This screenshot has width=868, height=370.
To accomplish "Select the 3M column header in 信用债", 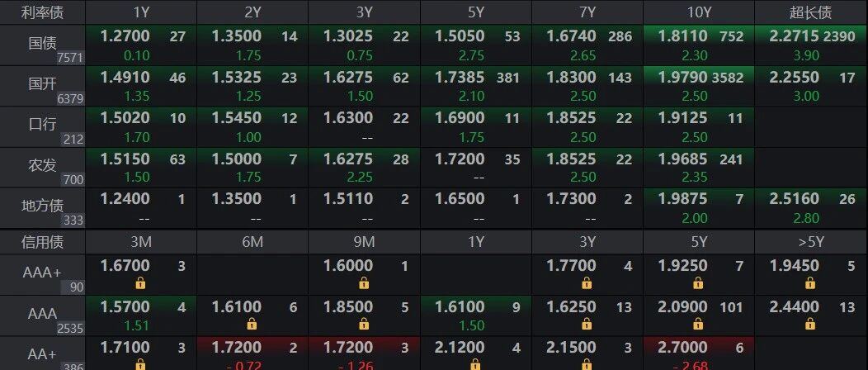I will (140, 241).
